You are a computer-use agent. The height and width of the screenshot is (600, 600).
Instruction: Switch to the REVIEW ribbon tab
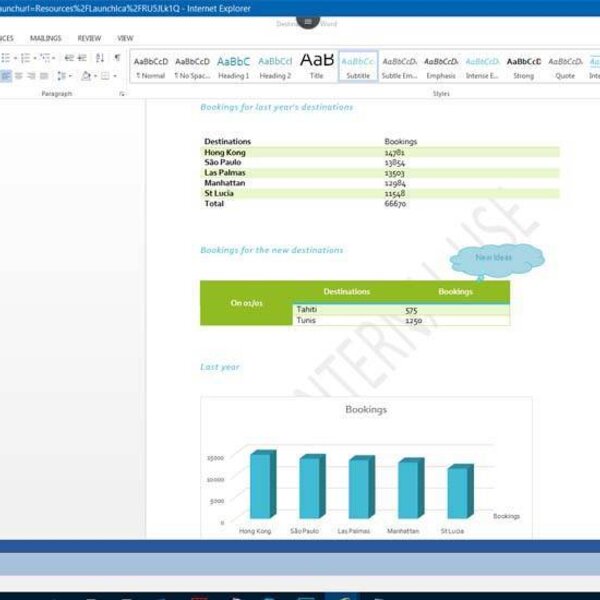tap(89, 38)
